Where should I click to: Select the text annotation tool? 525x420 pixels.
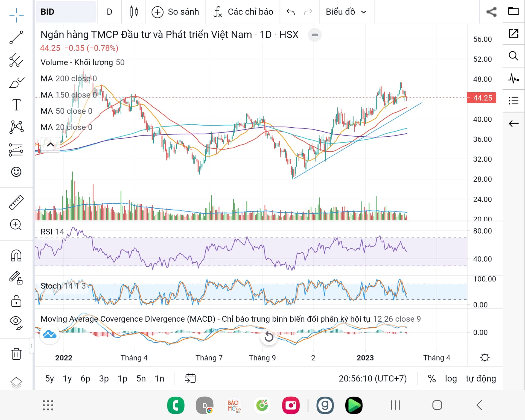[16, 105]
